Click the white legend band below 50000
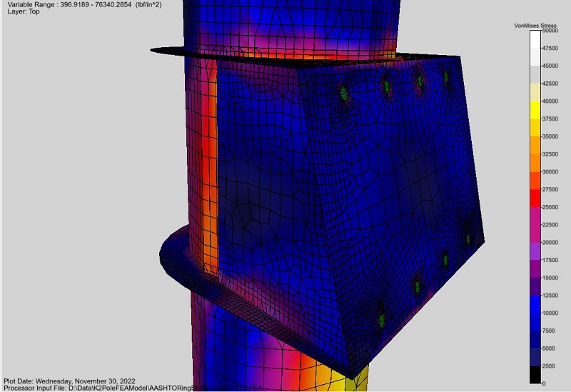The image size is (571, 392). 535,39
